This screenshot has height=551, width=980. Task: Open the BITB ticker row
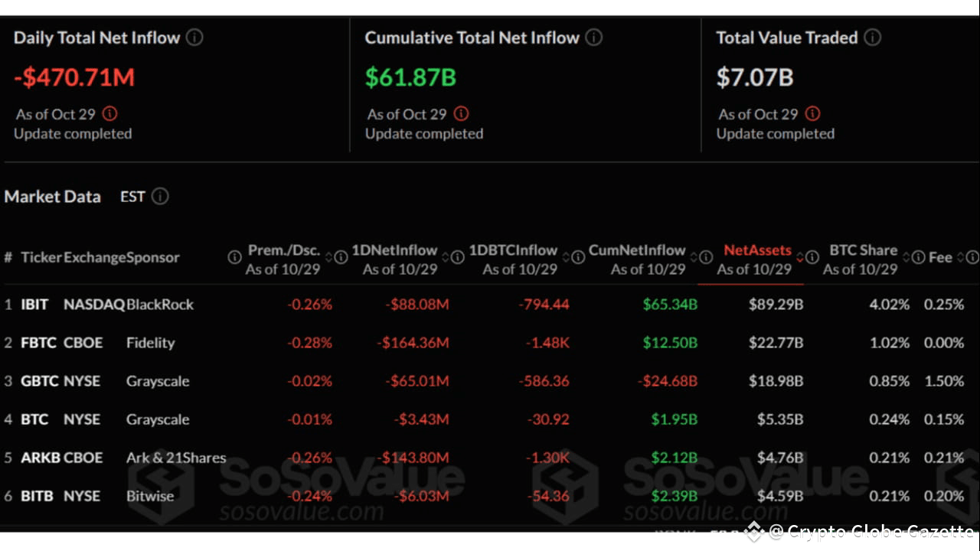(x=37, y=496)
